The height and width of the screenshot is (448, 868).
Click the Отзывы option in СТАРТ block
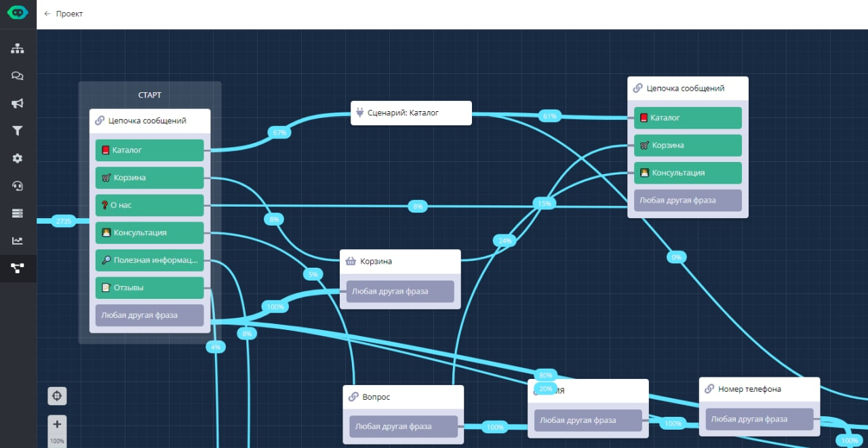[149, 287]
